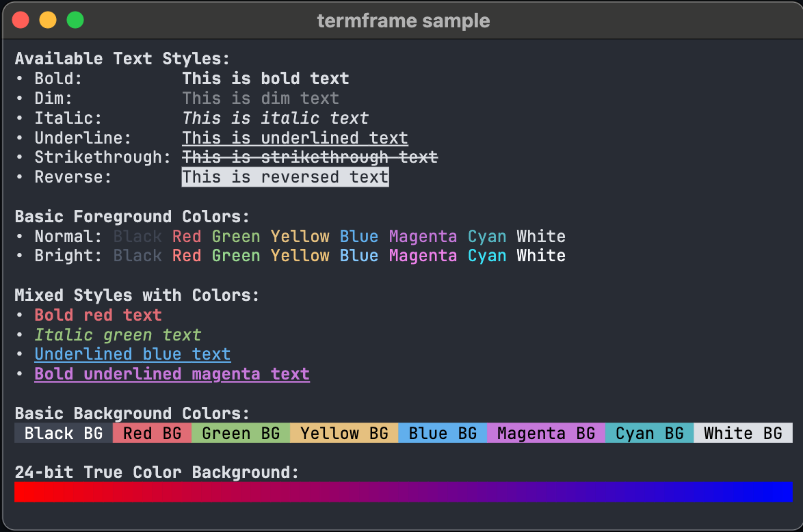Select the 'This is italic text' sample
Viewport: 803px width, 532px height.
[x=276, y=118]
